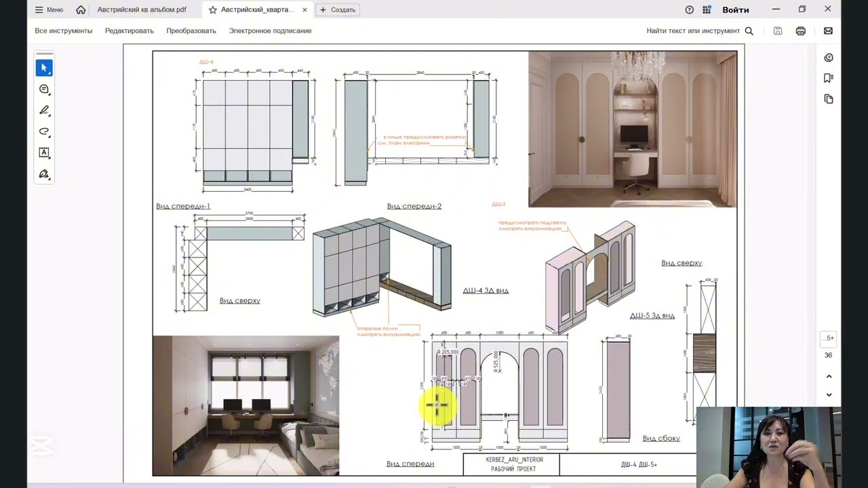Open Все инструменты
The width and height of the screenshot is (868, 488).
(x=64, y=30)
